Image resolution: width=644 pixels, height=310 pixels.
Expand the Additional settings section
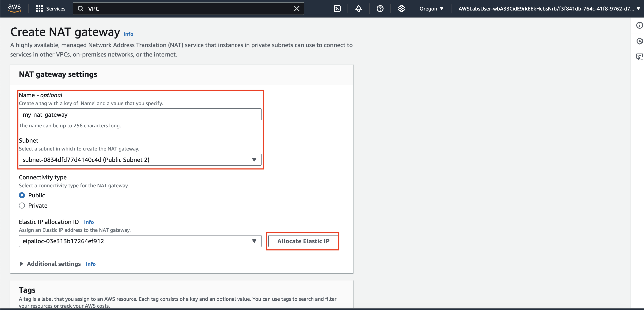[50, 264]
